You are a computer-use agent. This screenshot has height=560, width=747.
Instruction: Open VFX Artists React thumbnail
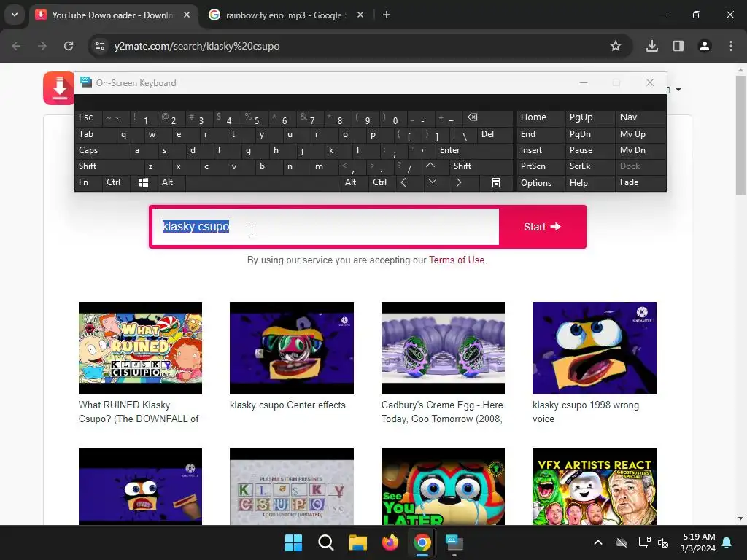coord(595,486)
